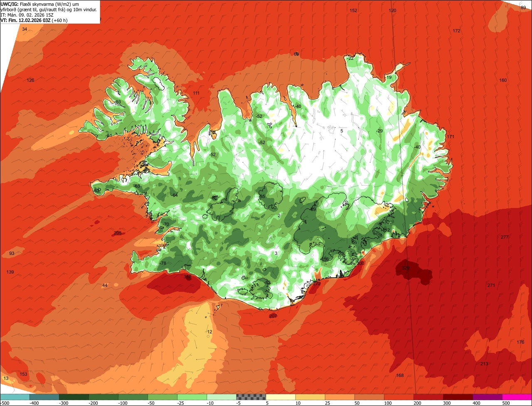The height and width of the screenshot is (406, 532).
Task: Click the map value '160' in the east sea
Action: 503,80
